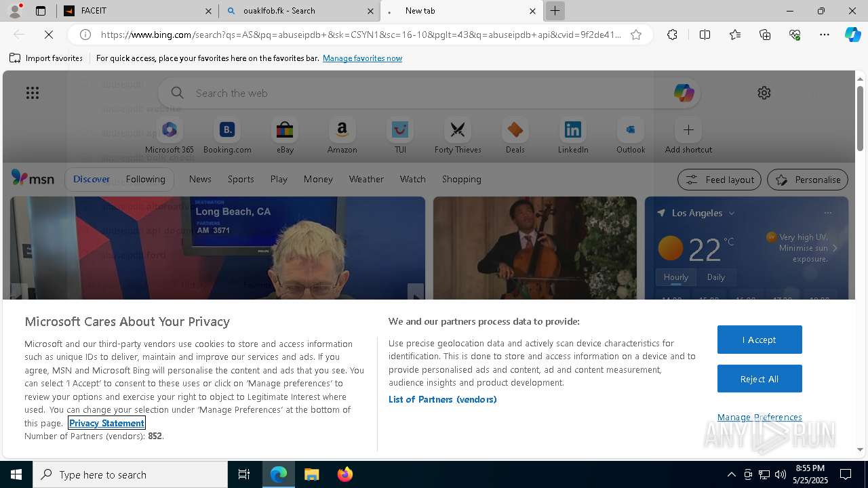Open page settings gear
Viewport: 868px width, 488px height.
click(764, 93)
